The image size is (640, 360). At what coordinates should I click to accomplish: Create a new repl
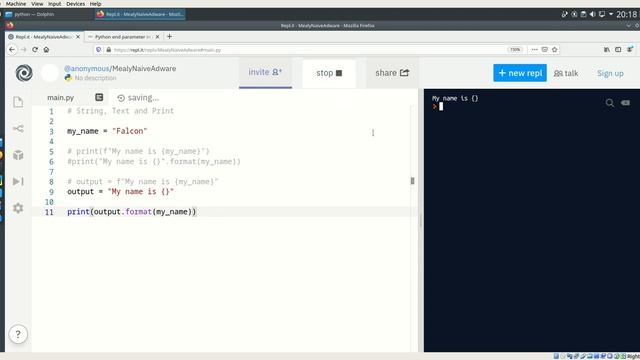520,73
